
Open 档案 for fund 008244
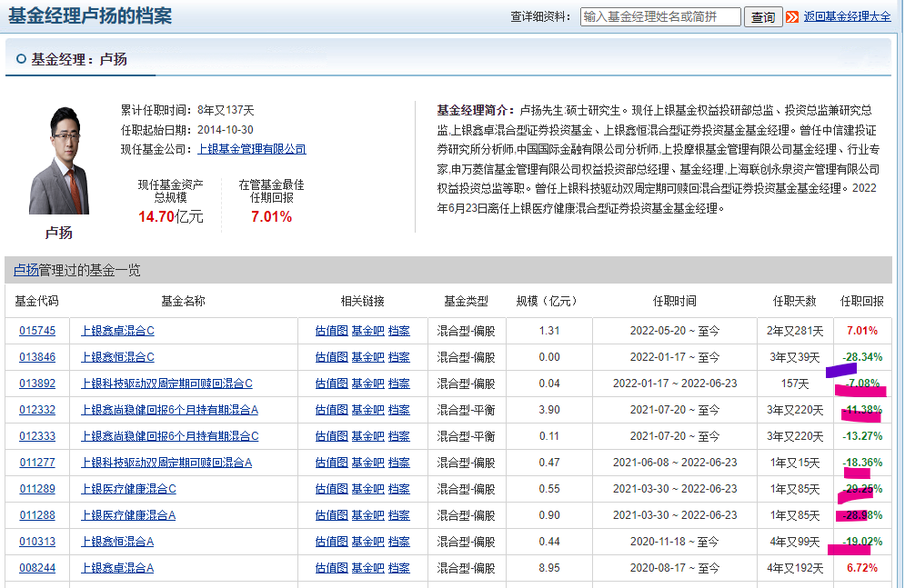pyautogui.click(x=398, y=568)
